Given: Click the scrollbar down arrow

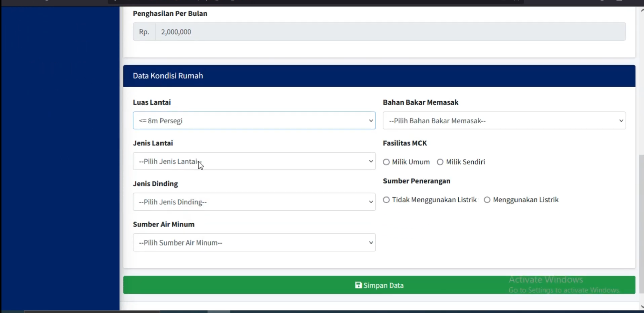Looking at the screenshot, I should [642, 307].
